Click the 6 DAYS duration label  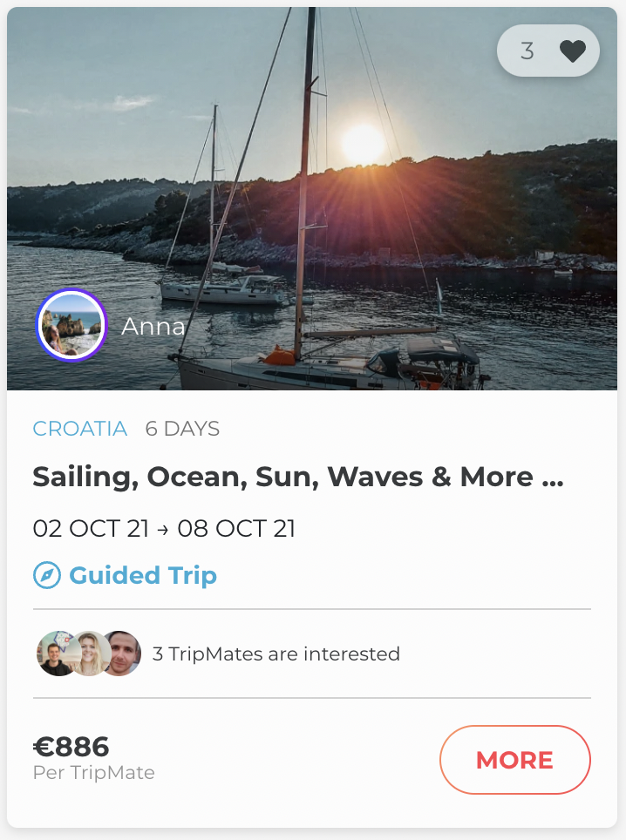[x=182, y=429]
